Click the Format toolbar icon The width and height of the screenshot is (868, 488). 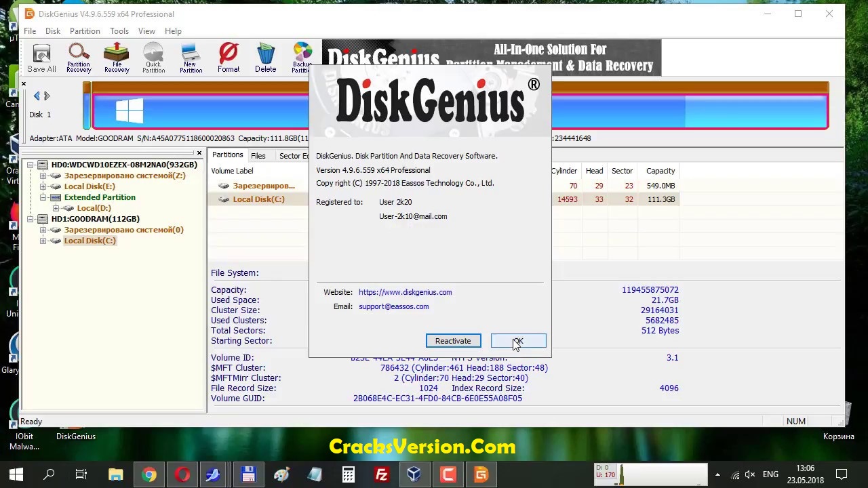click(229, 58)
